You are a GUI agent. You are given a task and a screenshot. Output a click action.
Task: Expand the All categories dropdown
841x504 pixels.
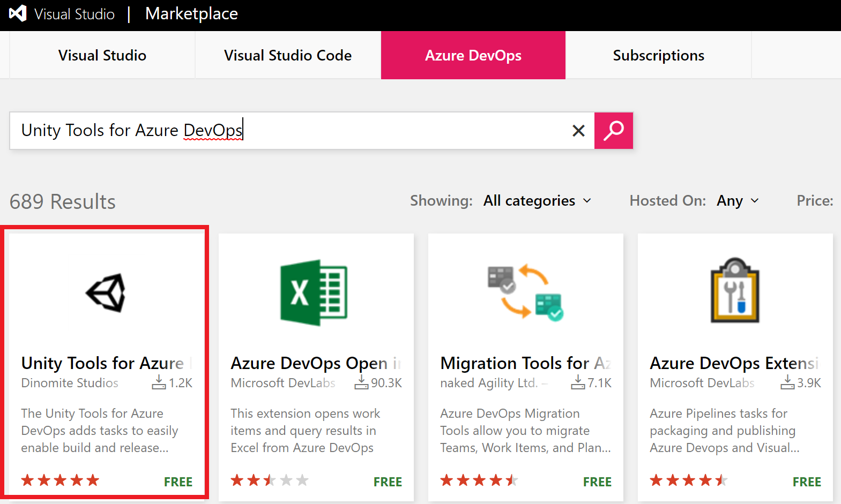click(x=537, y=201)
